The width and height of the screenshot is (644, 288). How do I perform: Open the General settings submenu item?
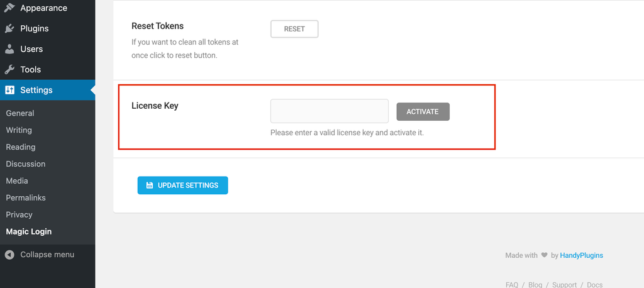coord(20,113)
